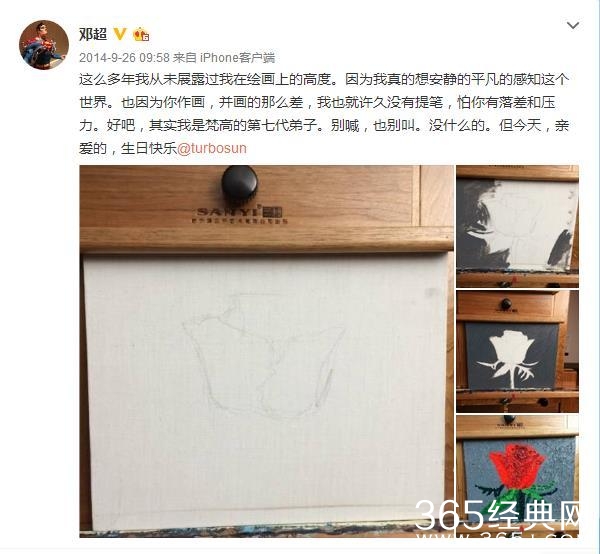The height and width of the screenshot is (554, 600).
Task: Open the half-painted gray canvas thumbnail
Action: tap(517, 226)
